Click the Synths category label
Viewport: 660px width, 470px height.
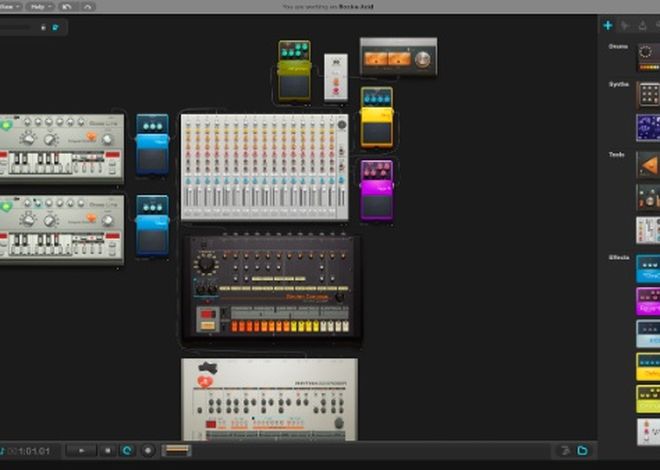[619, 84]
